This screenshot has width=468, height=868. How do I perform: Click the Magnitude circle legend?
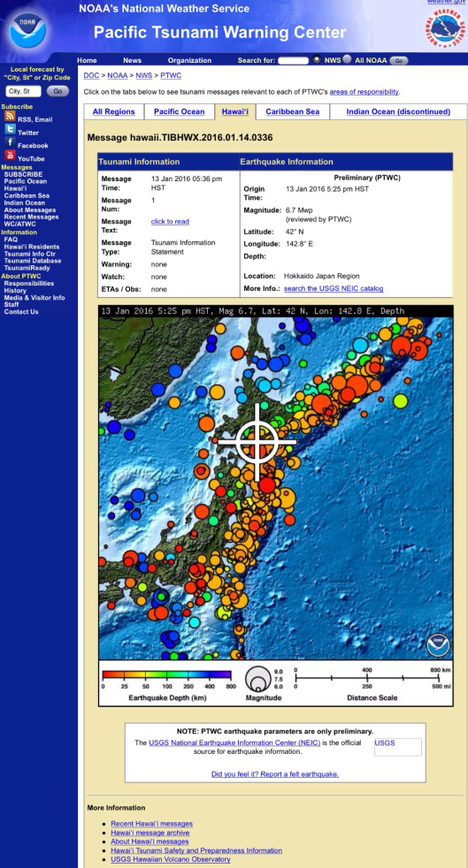(x=257, y=678)
